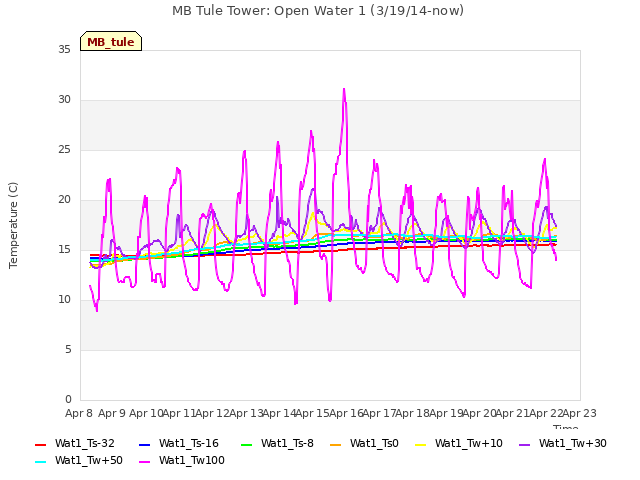Click the Apr 8 x-axis label
The height and width of the screenshot is (480, 640).
point(79,413)
